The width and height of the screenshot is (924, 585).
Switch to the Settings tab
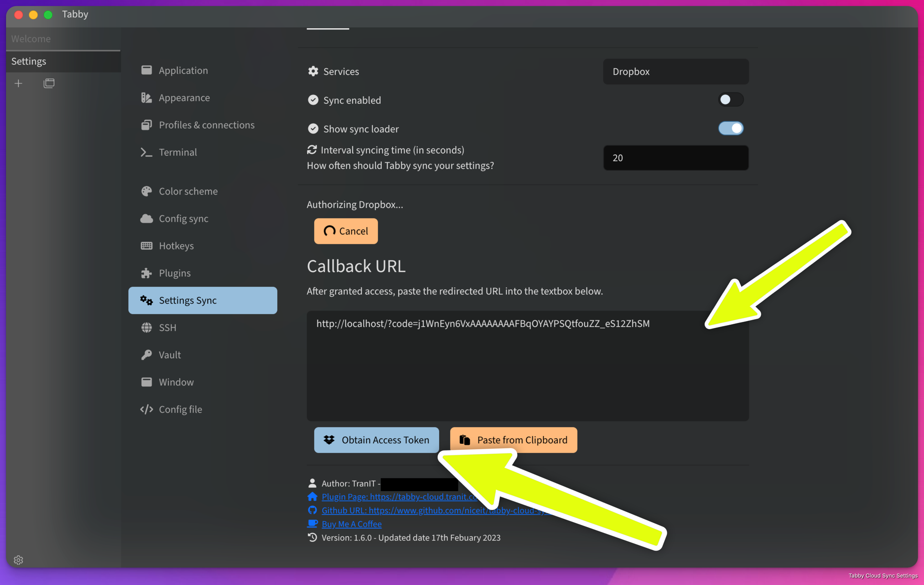[63, 61]
